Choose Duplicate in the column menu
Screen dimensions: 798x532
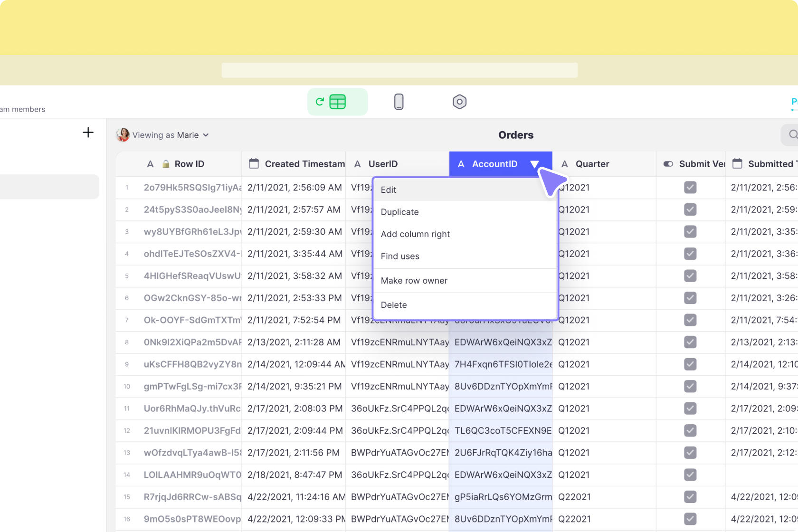399,212
